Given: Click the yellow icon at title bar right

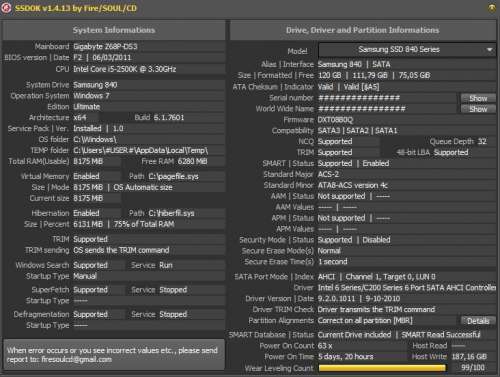Looking at the screenshot, I should point(492,8).
